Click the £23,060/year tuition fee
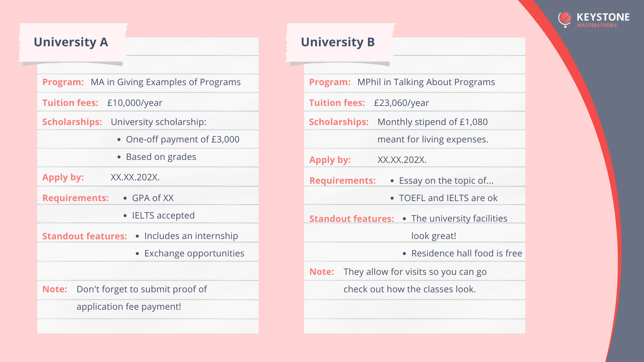 401,103
